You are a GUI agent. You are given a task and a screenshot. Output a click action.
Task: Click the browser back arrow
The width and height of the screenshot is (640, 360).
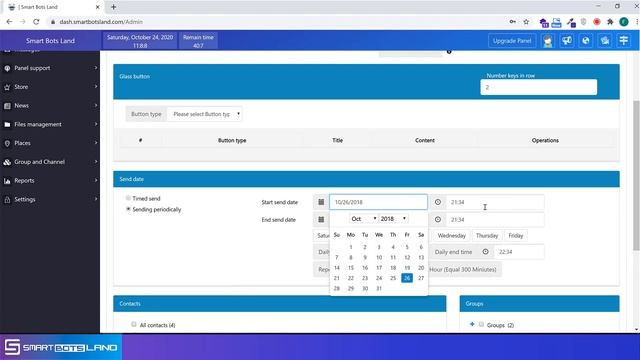(x=9, y=22)
